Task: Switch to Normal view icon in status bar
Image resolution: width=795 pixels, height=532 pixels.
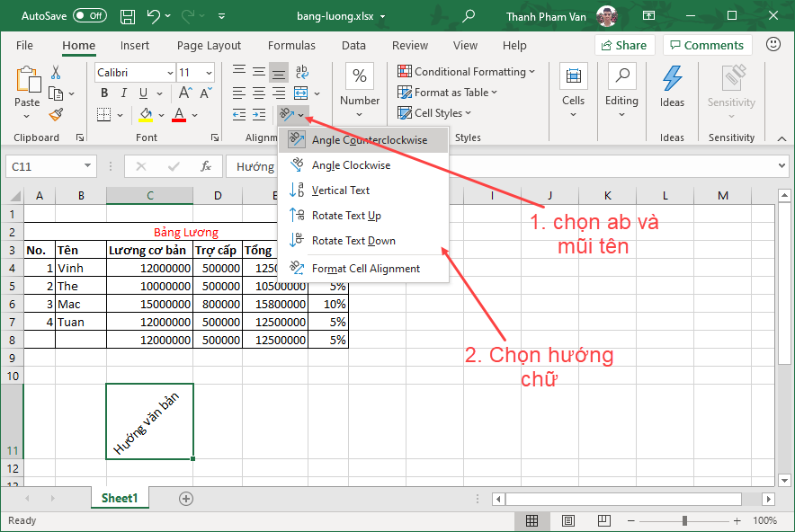Action: click(x=531, y=520)
